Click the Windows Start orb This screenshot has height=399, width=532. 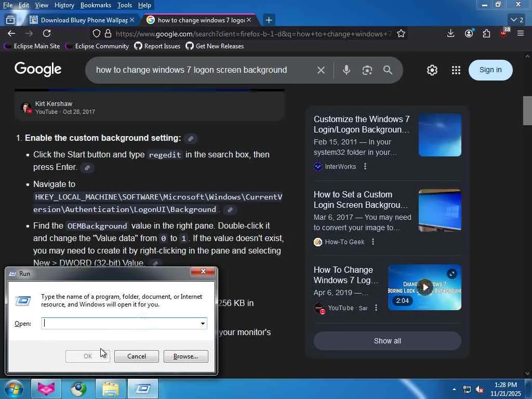tap(14, 389)
